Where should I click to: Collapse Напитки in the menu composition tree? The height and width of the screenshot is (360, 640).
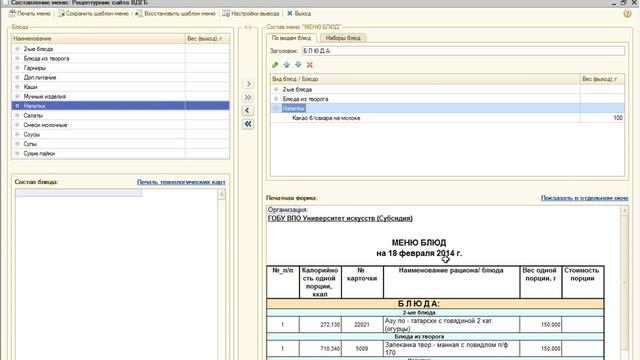click(276, 108)
